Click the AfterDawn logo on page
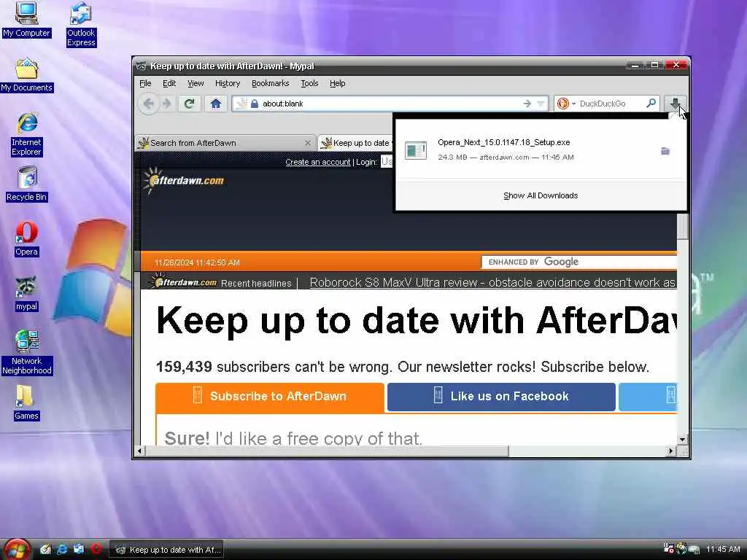Screen dimensions: 747x560 click(x=183, y=180)
